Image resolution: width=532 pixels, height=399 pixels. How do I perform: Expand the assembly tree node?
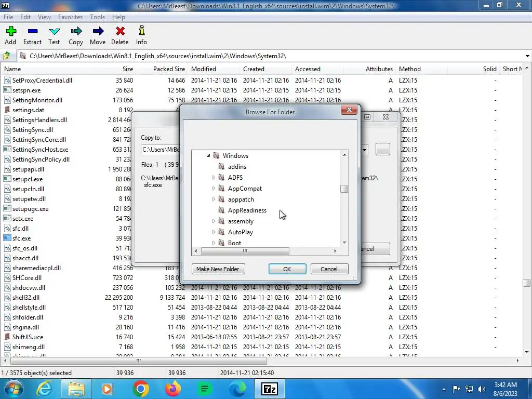[x=214, y=221]
